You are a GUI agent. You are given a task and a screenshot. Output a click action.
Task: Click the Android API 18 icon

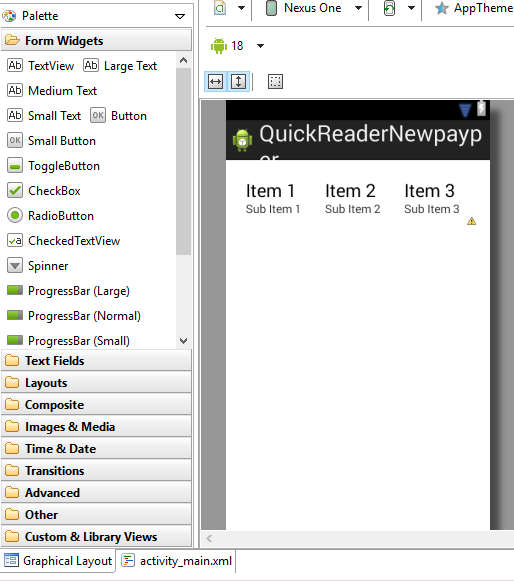219,46
